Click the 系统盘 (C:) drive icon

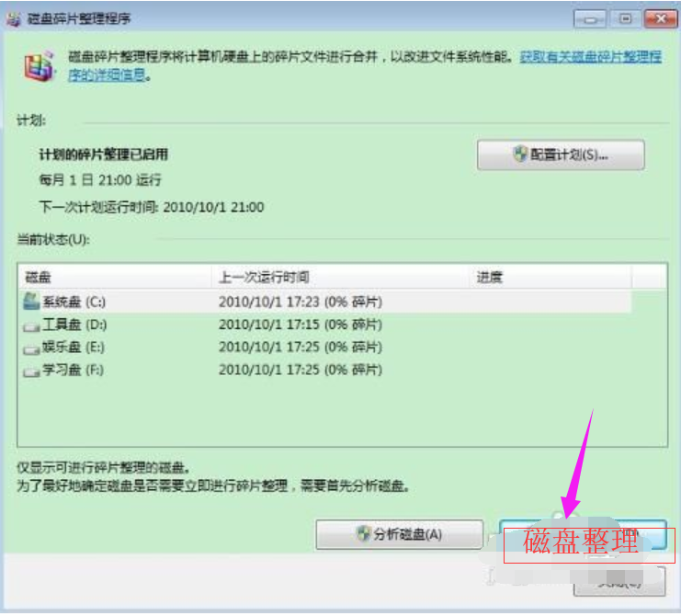pos(31,301)
